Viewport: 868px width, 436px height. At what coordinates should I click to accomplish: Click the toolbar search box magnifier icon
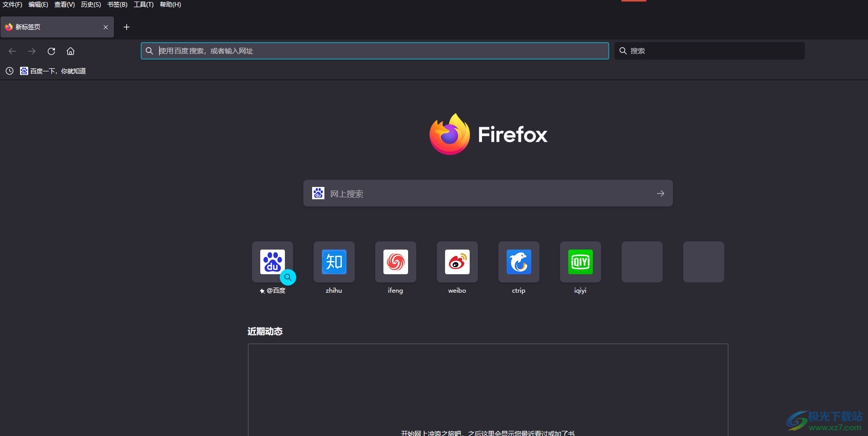point(623,51)
